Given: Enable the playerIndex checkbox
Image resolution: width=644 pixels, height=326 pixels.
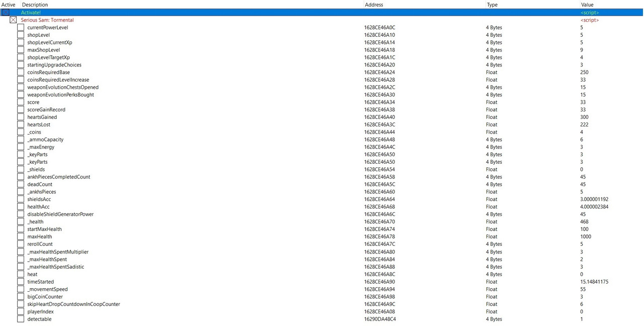Looking at the screenshot, I should [21, 311].
